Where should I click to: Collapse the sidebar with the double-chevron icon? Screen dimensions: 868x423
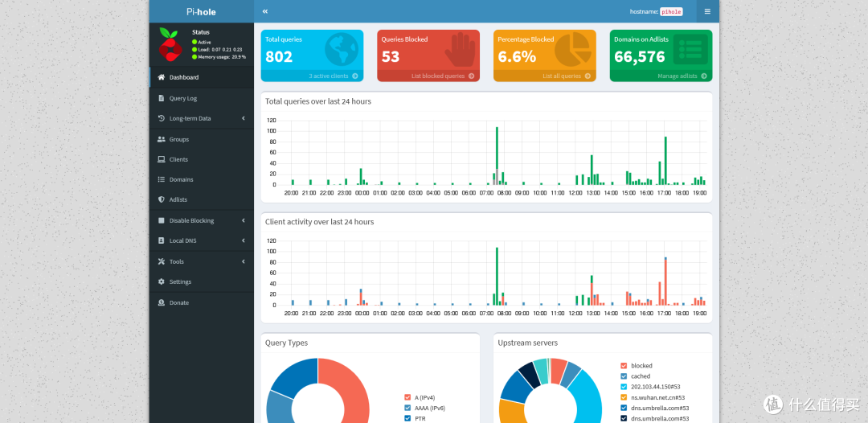click(265, 11)
